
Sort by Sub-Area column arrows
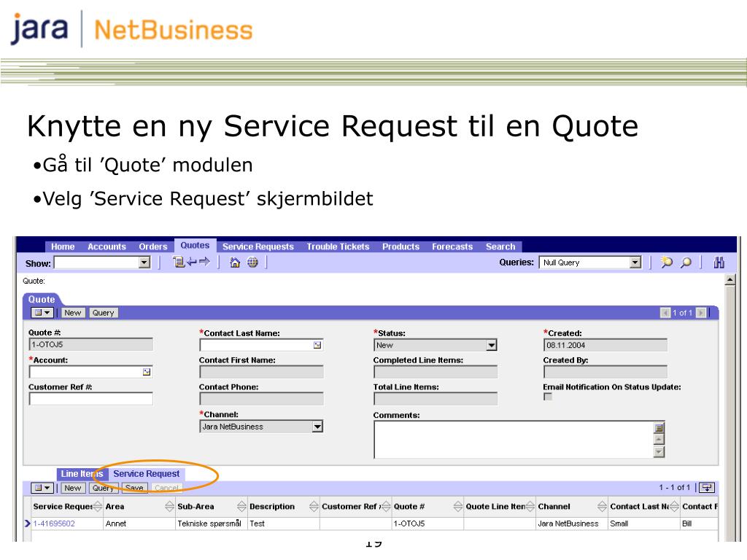coord(241,506)
